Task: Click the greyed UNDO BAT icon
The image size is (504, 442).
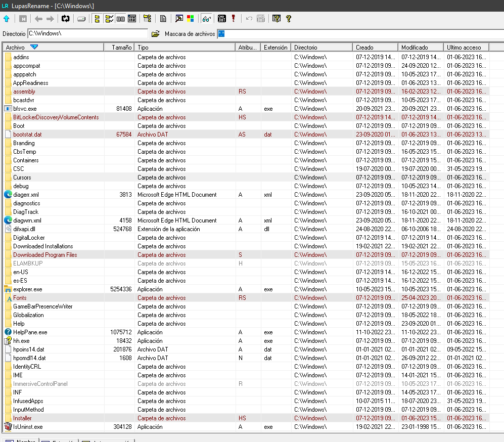Action: click(x=261, y=19)
